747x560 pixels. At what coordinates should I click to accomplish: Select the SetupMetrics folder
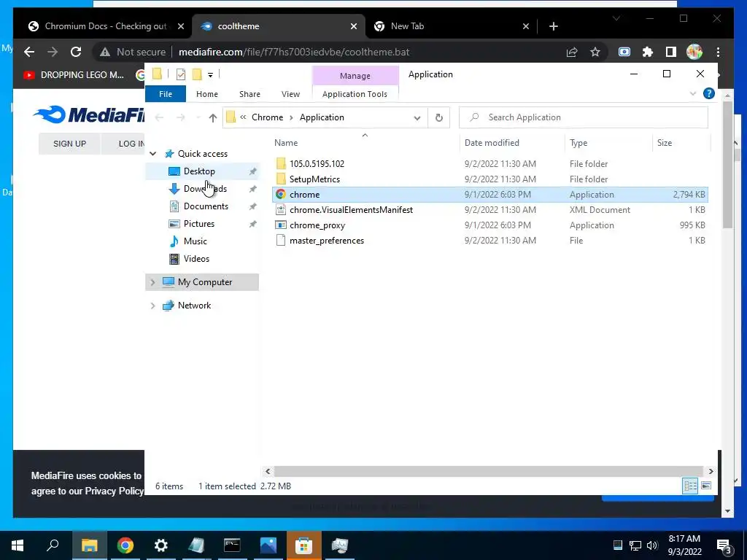pos(489,179)
